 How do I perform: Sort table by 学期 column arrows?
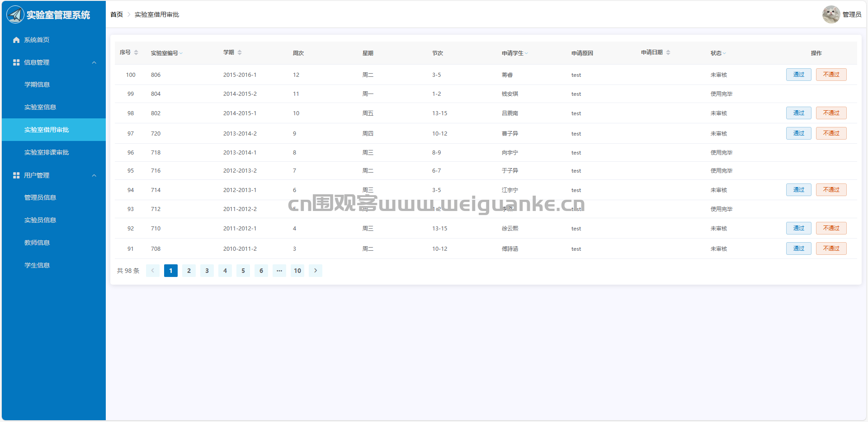pos(240,53)
